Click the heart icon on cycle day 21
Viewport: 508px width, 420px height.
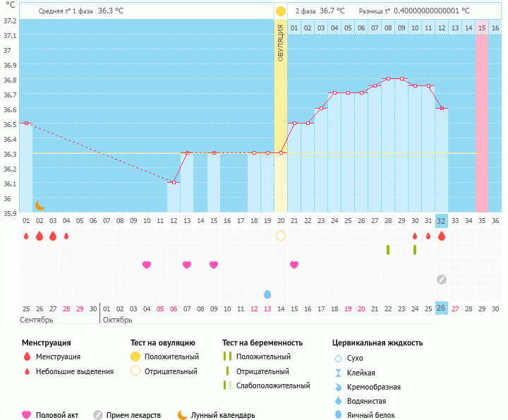(294, 265)
